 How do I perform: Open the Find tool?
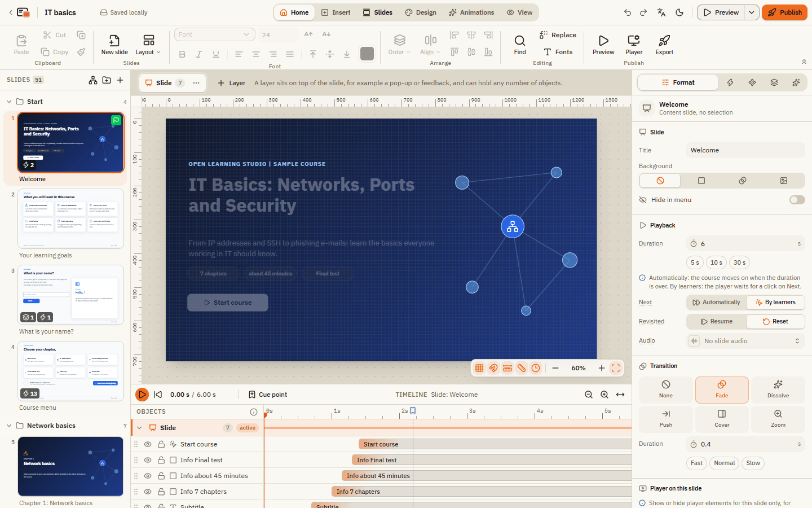click(x=520, y=44)
